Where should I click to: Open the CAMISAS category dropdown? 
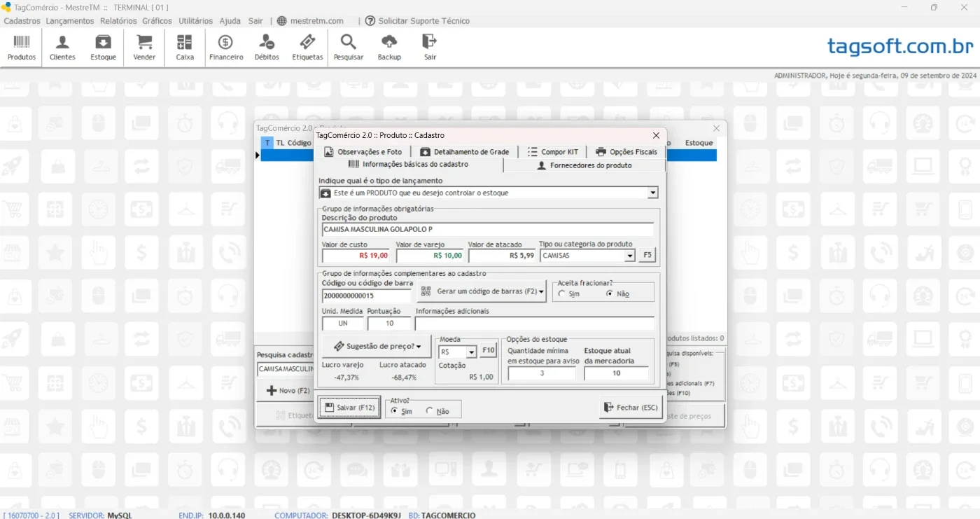[630, 256]
